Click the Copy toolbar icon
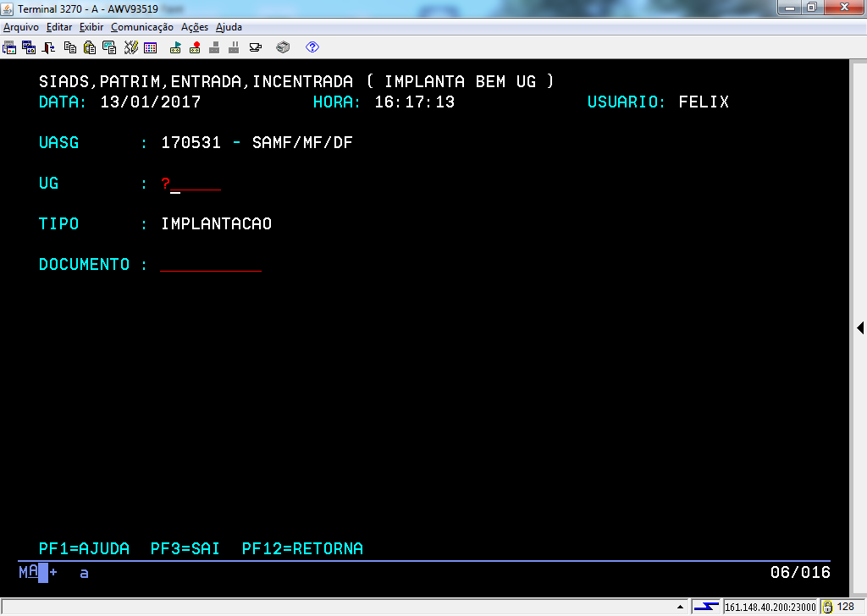This screenshot has width=867, height=616. coord(70,47)
